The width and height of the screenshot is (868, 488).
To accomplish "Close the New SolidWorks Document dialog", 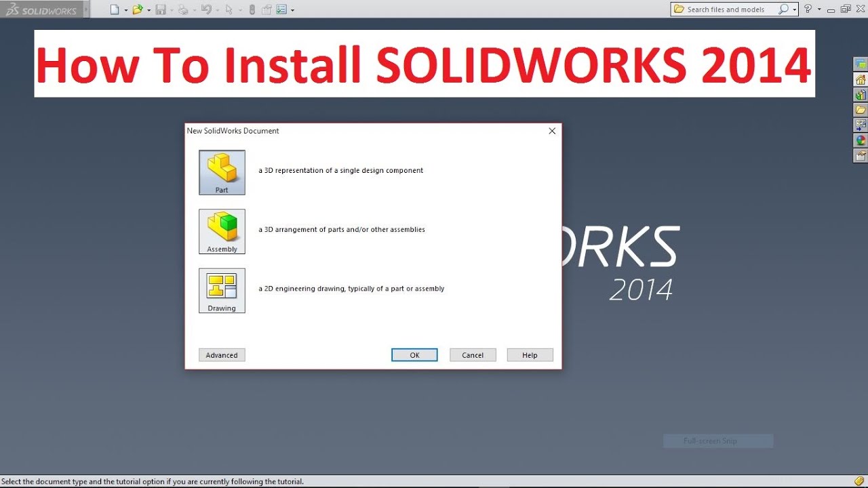I will [552, 131].
